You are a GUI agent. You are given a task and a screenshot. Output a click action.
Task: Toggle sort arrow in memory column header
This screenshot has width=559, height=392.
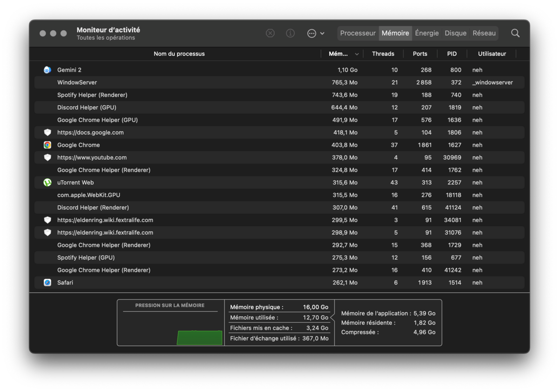tap(357, 54)
